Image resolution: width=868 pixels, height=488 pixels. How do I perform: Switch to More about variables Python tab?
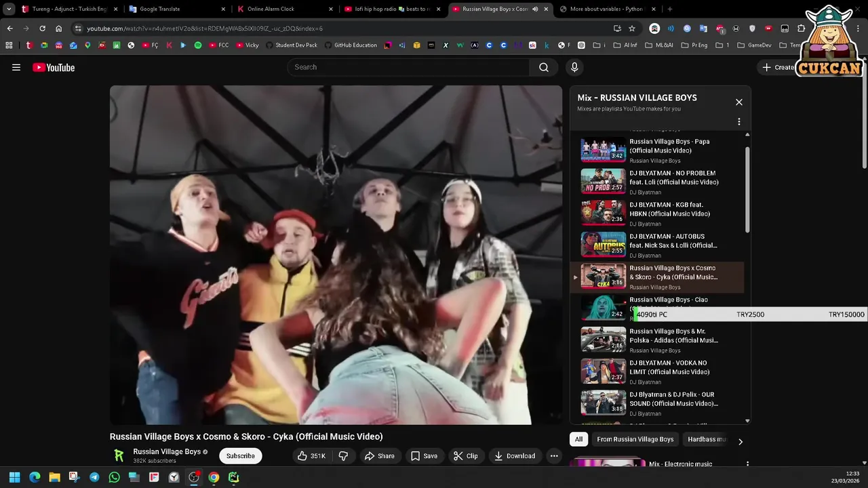tap(608, 9)
